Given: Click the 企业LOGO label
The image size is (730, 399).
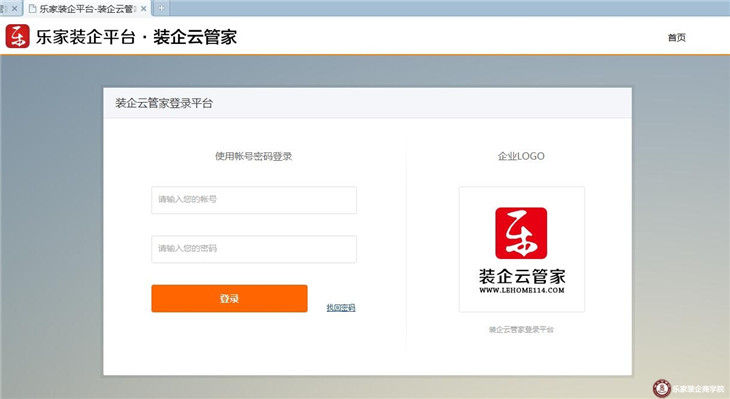Looking at the screenshot, I should 521,156.
